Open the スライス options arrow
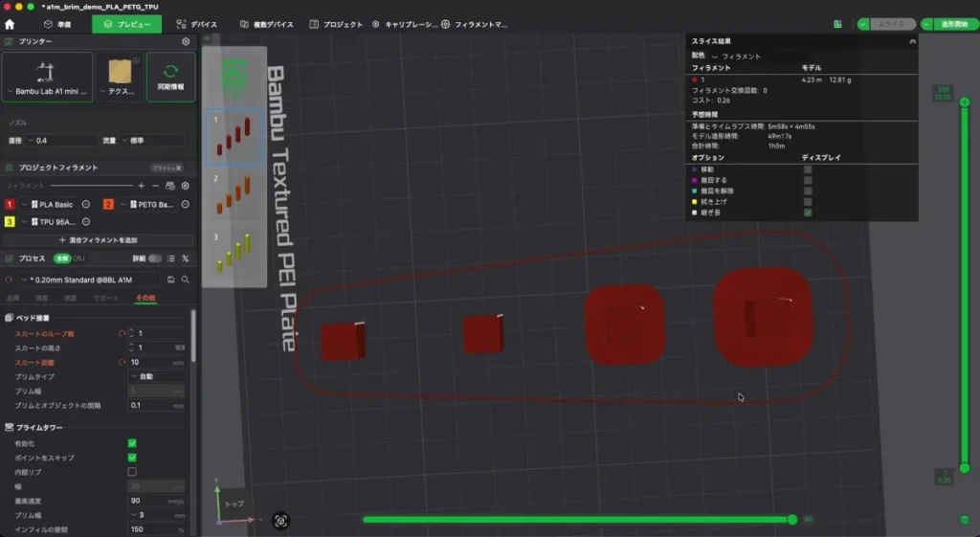This screenshot has height=537, width=980. tap(863, 24)
